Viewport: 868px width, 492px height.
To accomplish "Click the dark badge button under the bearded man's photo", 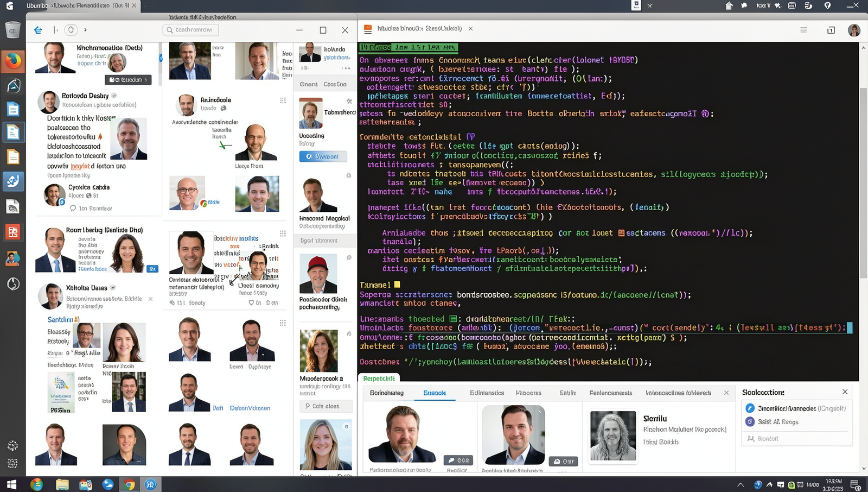I will pyautogui.click(x=459, y=460).
